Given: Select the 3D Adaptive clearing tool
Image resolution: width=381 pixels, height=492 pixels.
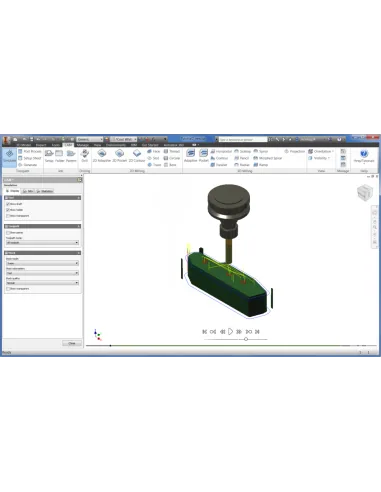Looking at the screenshot, I should pos(191,156).
